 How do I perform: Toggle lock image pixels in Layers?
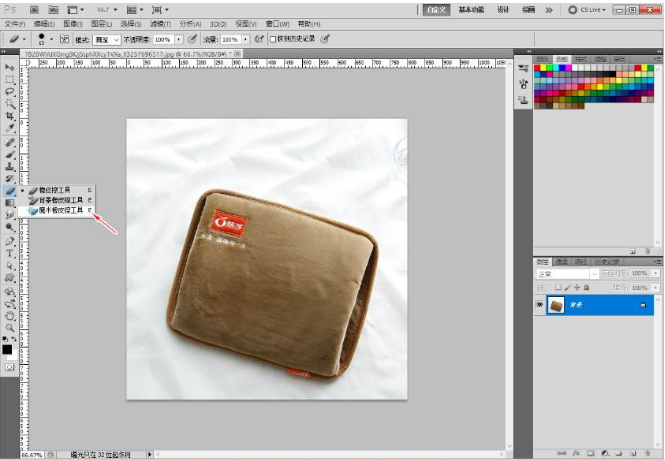567,287
